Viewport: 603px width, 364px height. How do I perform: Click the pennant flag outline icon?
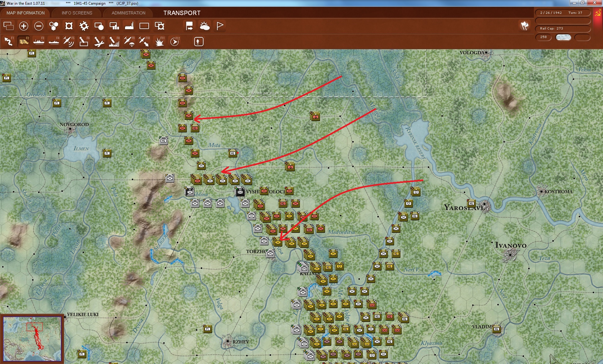click(x=220, y=26)
